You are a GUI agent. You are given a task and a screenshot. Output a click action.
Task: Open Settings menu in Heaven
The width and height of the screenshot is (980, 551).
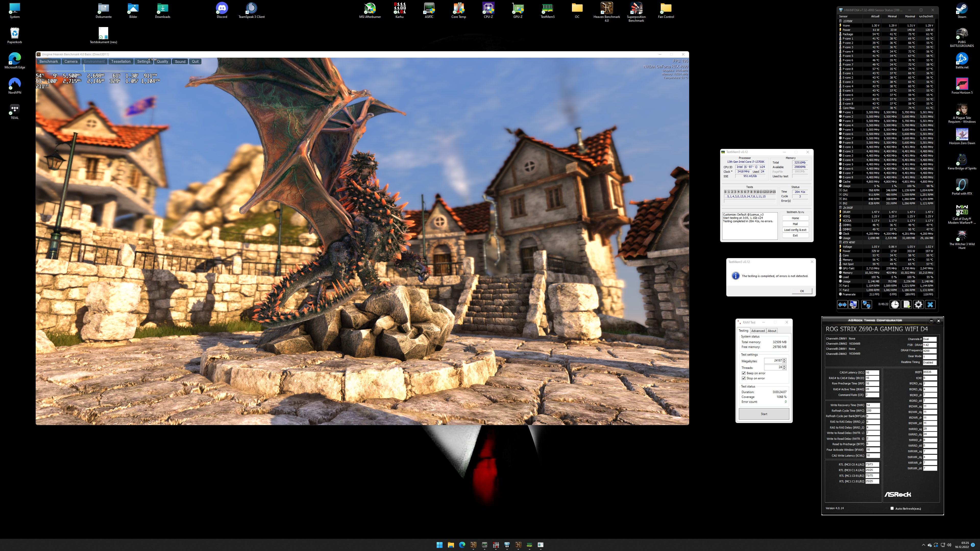point(143,61)
